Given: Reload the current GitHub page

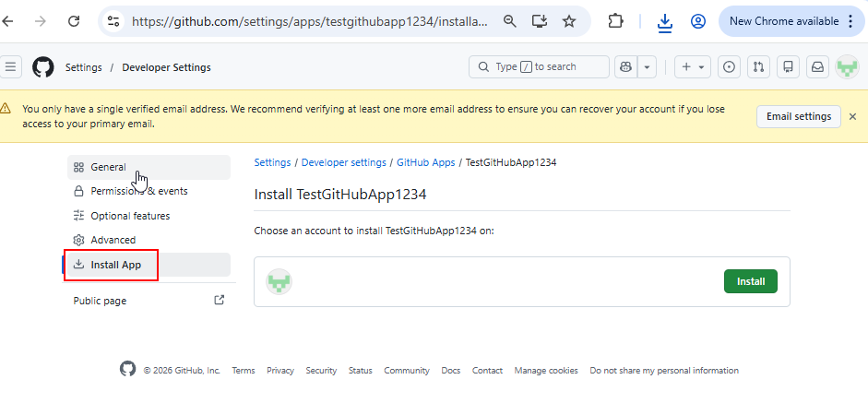Looking at the screenshot, I should (74, 21).
